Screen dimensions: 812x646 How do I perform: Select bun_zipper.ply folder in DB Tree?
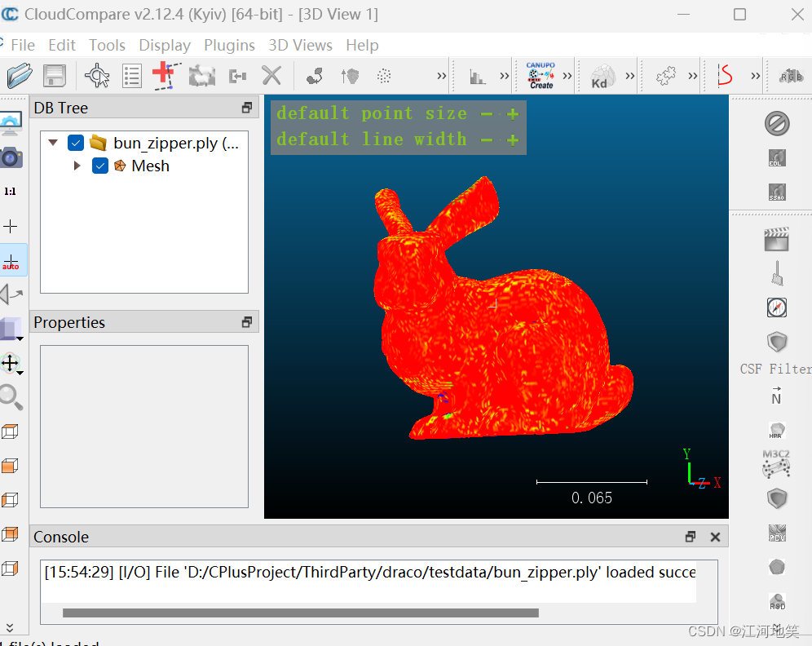pos(176,143)
